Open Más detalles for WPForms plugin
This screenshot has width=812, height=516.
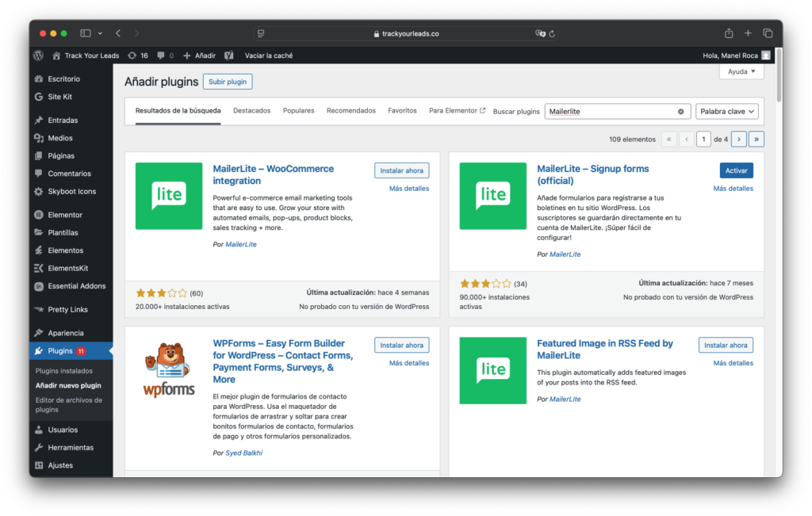(x=409, y=363)
